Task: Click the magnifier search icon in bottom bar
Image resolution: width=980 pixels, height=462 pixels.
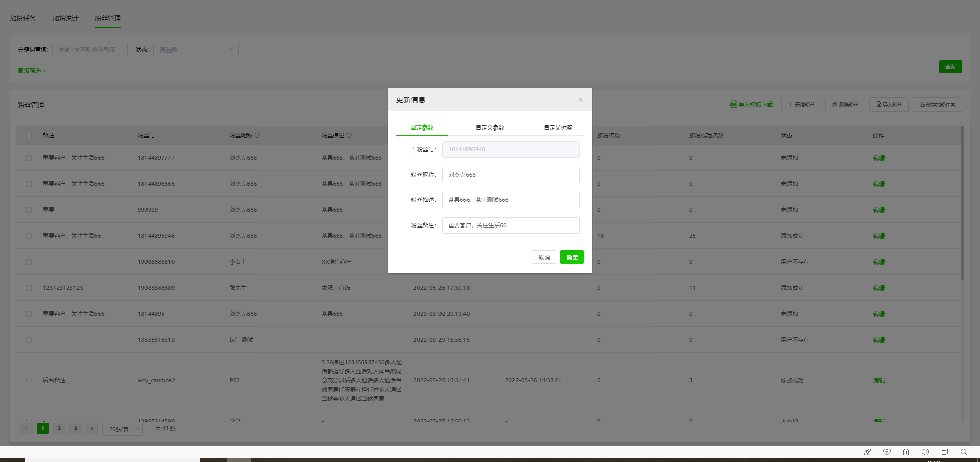Action: coord(964,452)
